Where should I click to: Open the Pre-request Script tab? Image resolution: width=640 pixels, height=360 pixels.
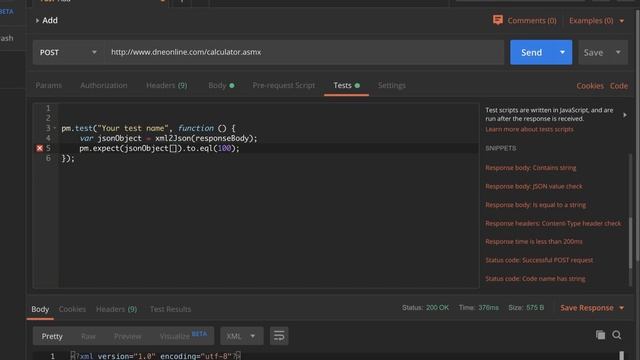(x=284, y=85)
